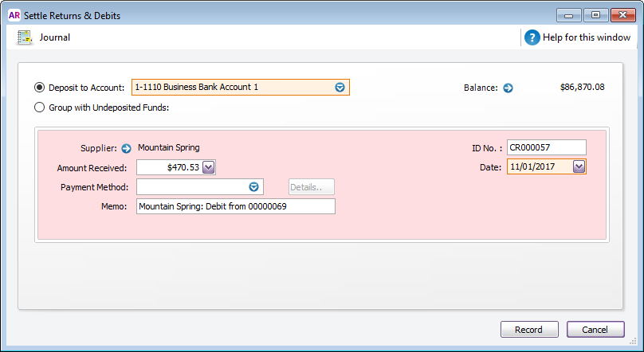The height and width of the screenshot is (352, 644).
Task: Open the Date calendar dropdown
Action: click(579, 167)
